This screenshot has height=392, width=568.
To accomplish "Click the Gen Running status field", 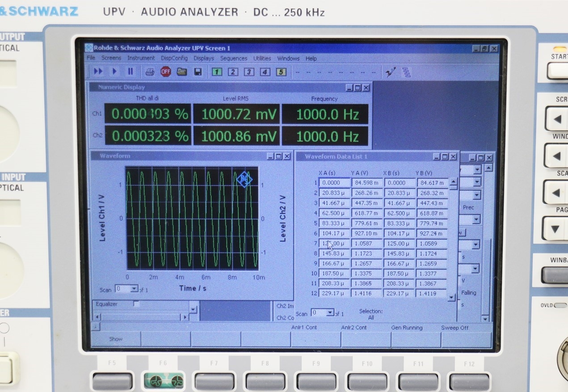I will (407, 328).
